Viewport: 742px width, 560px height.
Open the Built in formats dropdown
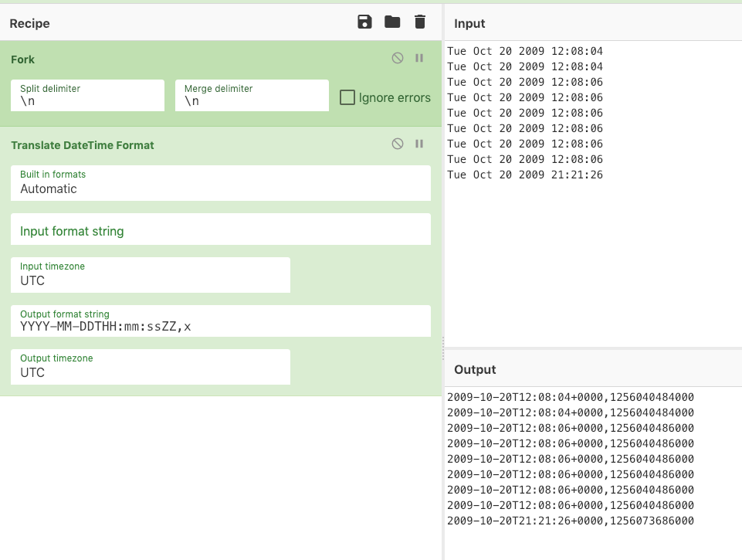[221, 183]
